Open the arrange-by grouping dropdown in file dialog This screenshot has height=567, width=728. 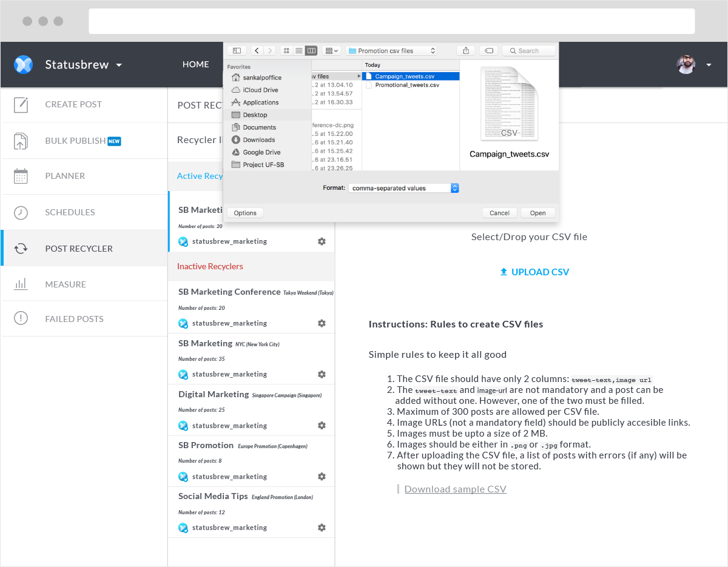click(x=331, y=51)
